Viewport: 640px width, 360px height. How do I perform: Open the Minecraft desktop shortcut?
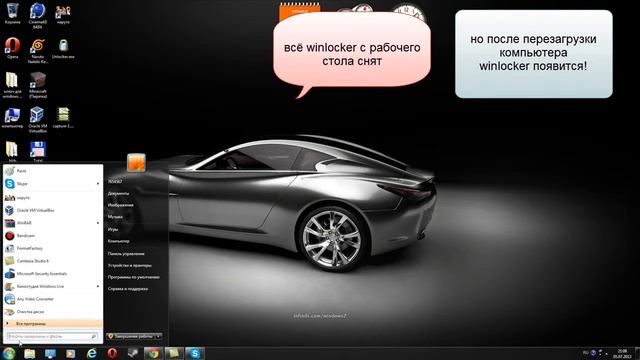pos(38,85)
